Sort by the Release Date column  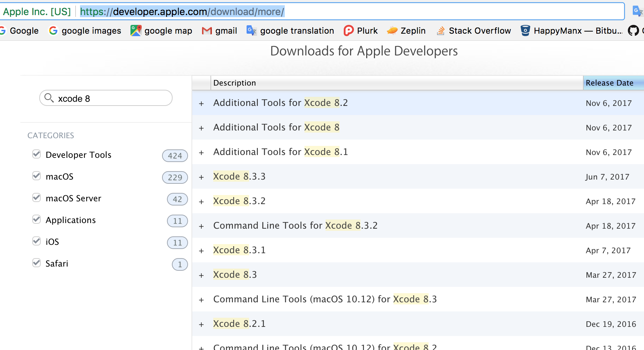(610, 83)
